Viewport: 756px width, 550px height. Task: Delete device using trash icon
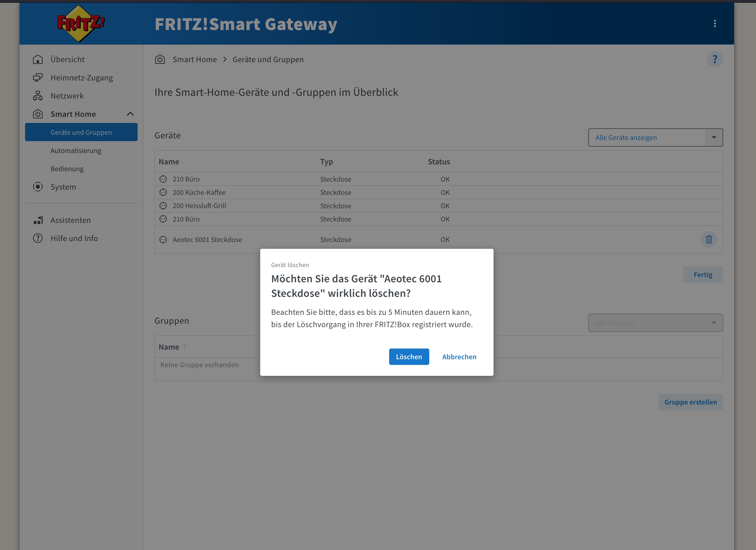(709, 239)
